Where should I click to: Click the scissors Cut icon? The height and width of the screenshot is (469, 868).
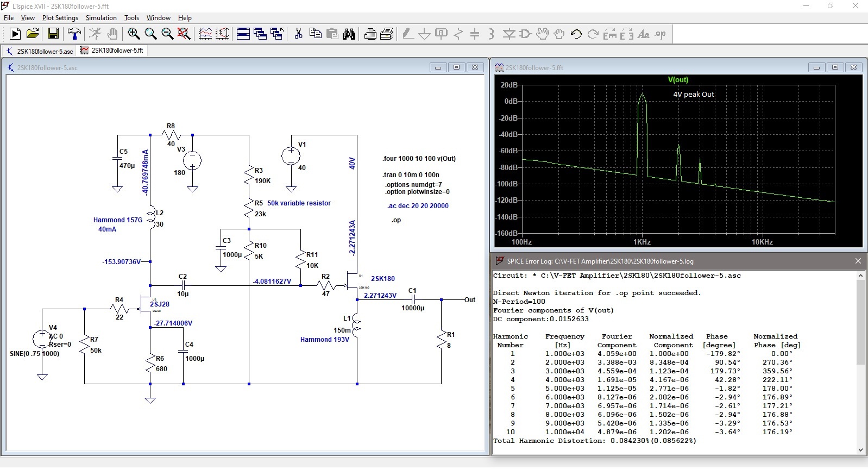click(298, 34)
